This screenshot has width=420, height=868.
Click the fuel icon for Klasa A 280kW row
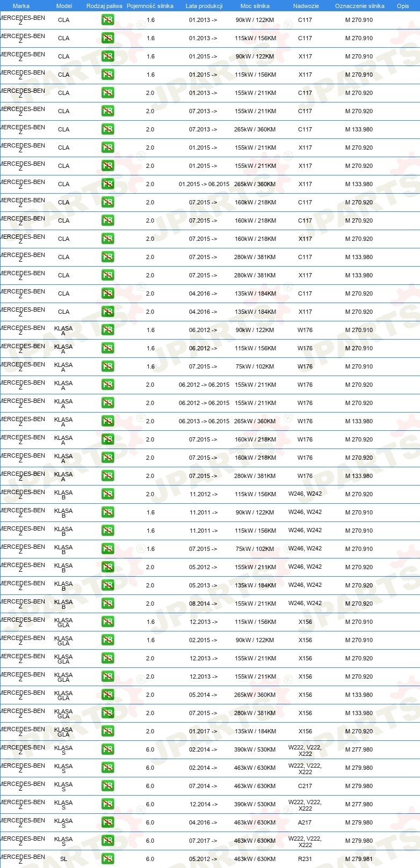[x=107, y=476]
